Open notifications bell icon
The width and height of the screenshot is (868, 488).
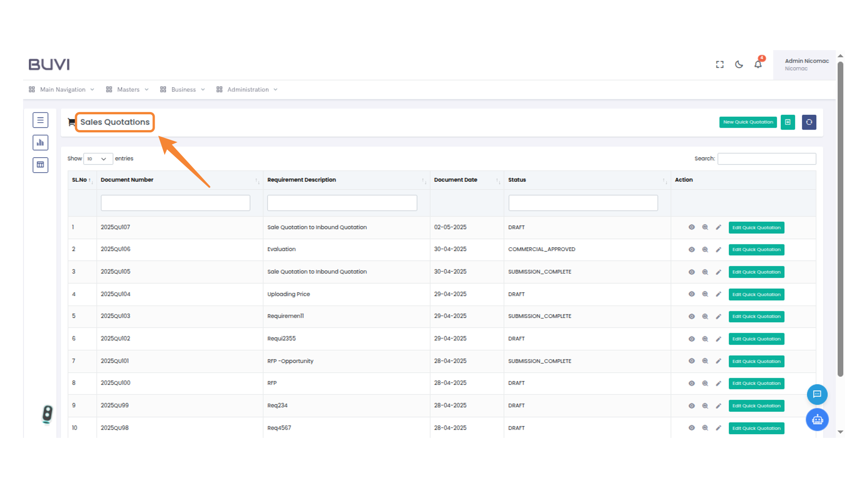(x=758, y=65)
